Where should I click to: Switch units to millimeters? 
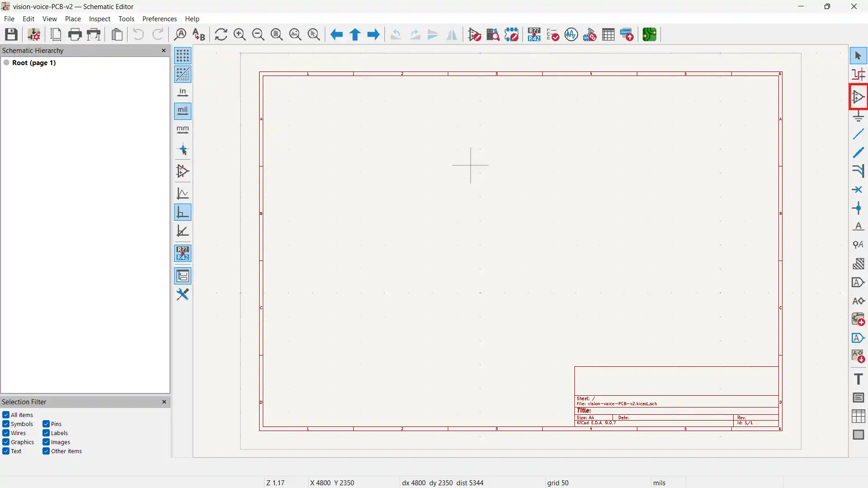click(183, 130)
